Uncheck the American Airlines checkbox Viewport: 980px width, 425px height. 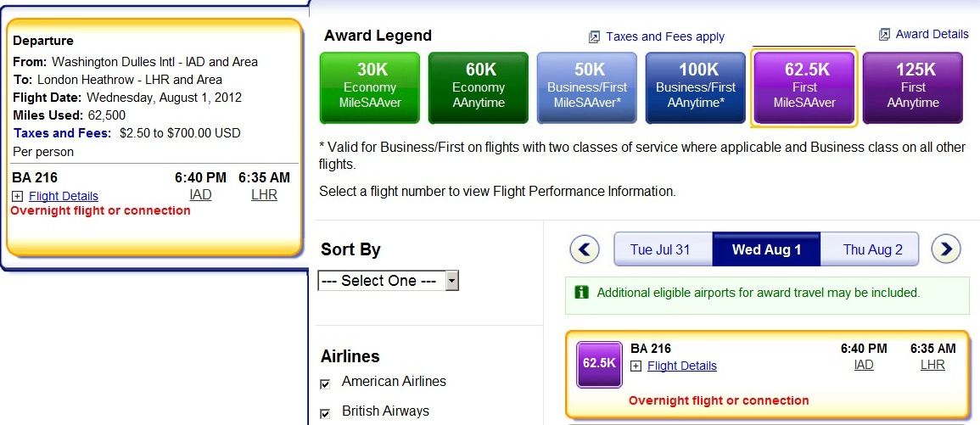click(x=325, y=383)
